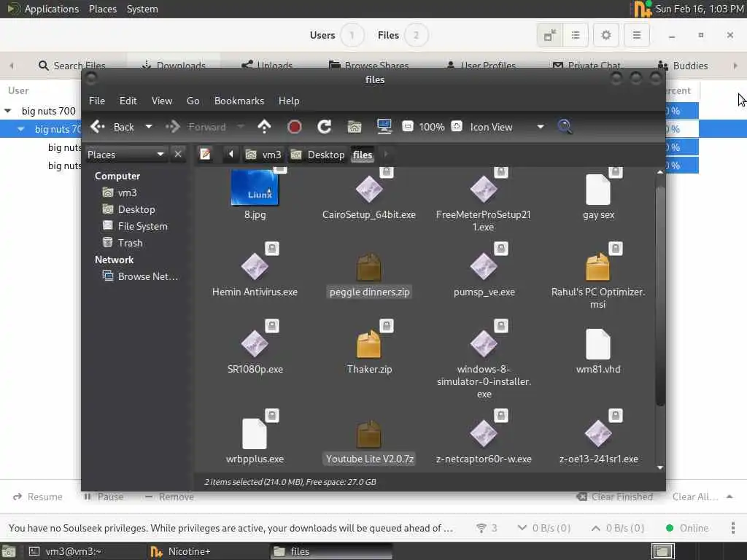Click the path bar left scroll arrow

[231, 155]
